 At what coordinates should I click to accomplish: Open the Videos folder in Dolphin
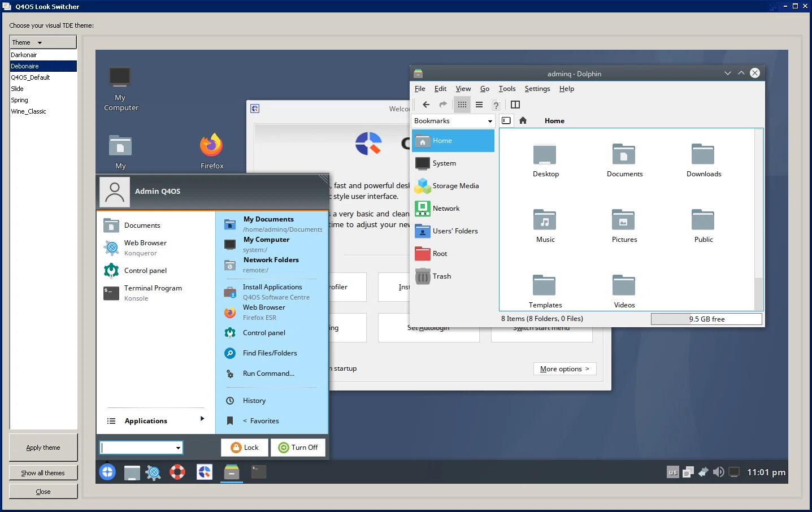click(x=624, y=292)
